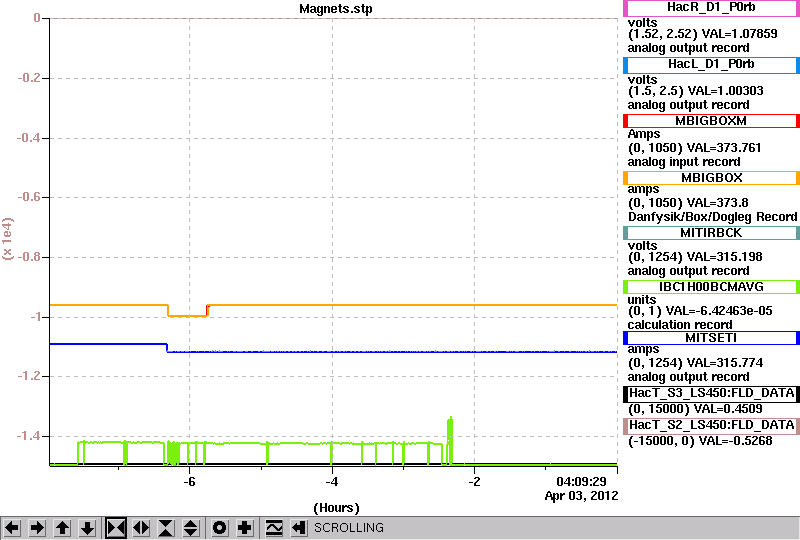Click the VAL=315.774 readout text
This screenshot has height=540, width=800.
coord(725,363)
